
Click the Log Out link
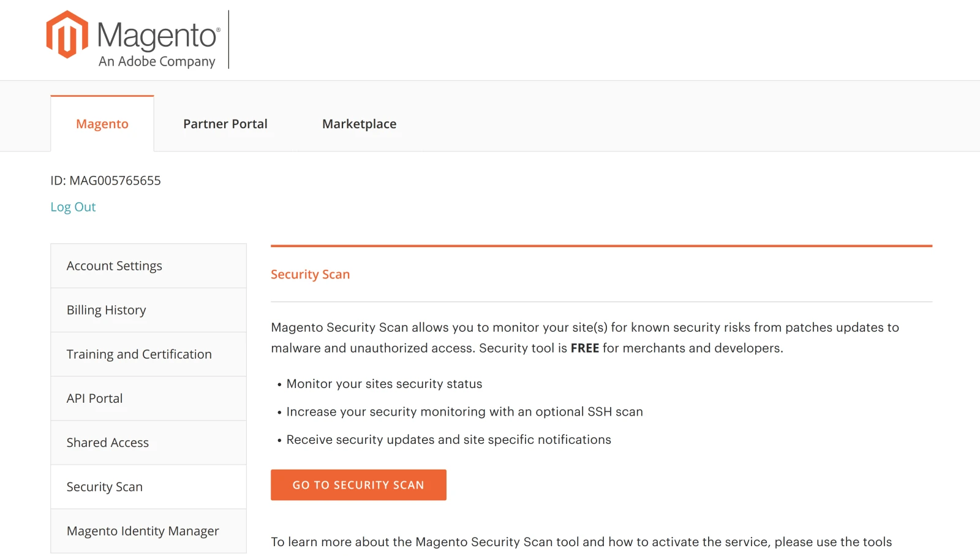point(73,207)
